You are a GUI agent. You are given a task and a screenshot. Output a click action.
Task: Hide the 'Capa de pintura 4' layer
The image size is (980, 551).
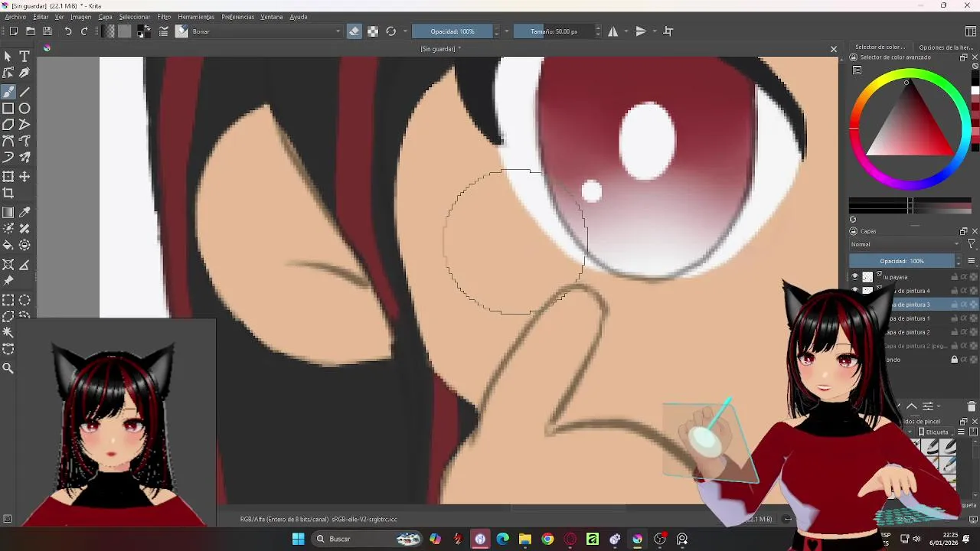pyautogui.click(x=854, y=291)
